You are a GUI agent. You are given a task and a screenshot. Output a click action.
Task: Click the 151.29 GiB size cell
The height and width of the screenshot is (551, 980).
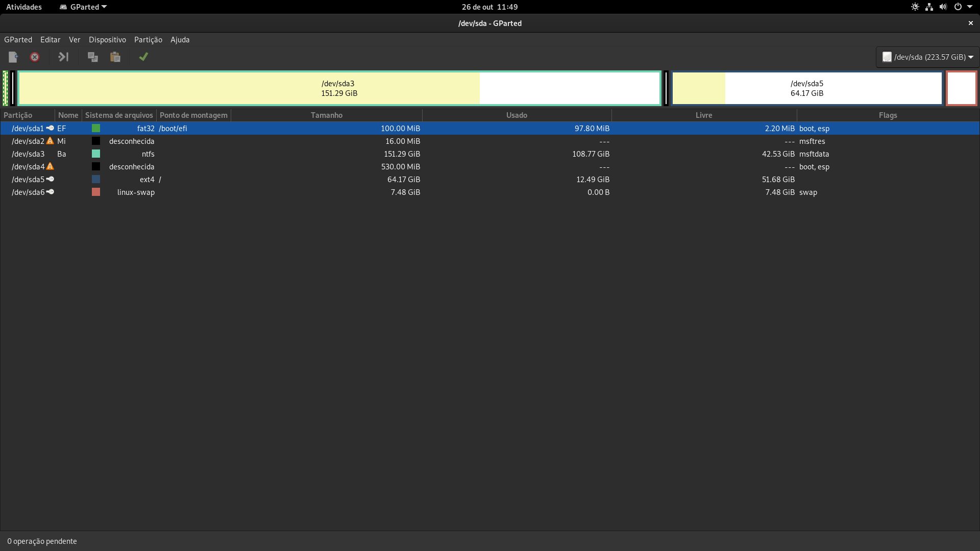coord(402,154)
